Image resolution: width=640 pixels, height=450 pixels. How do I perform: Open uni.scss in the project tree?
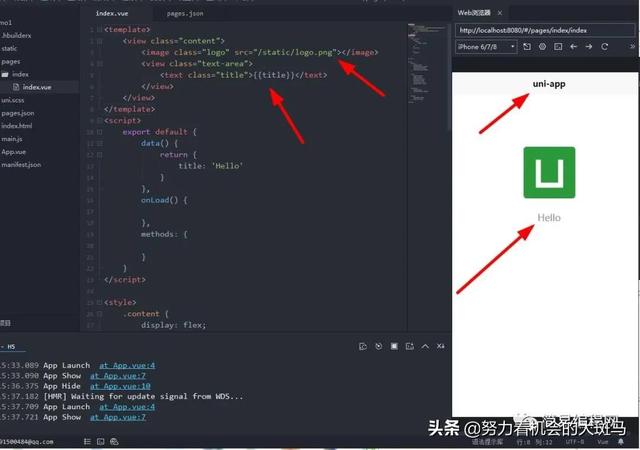tap(13, 100)
